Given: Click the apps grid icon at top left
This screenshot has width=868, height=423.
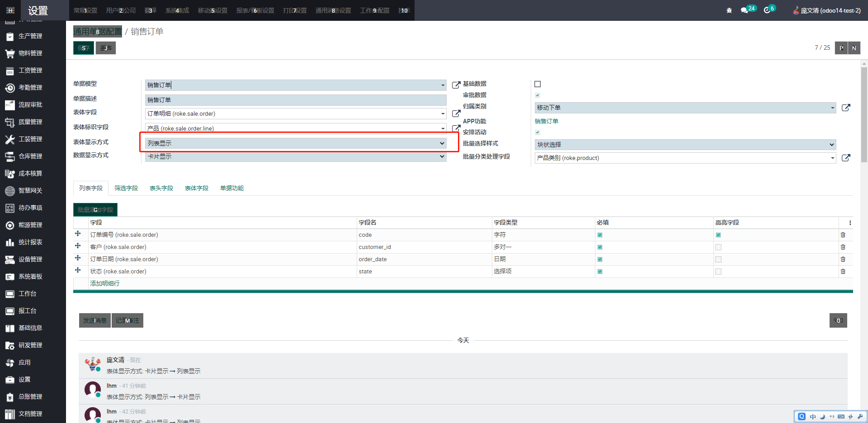Looking at the screenshot, I should (x=10, y=10).
